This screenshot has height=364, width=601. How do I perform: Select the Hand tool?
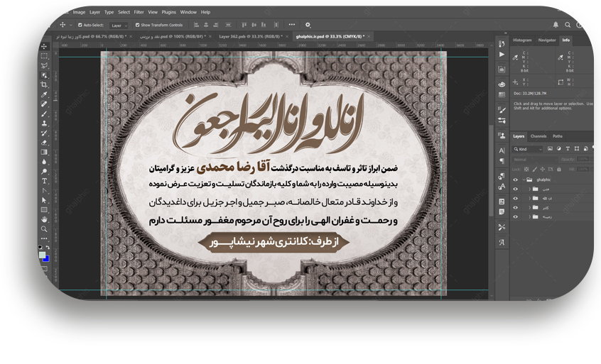[44, 219]
